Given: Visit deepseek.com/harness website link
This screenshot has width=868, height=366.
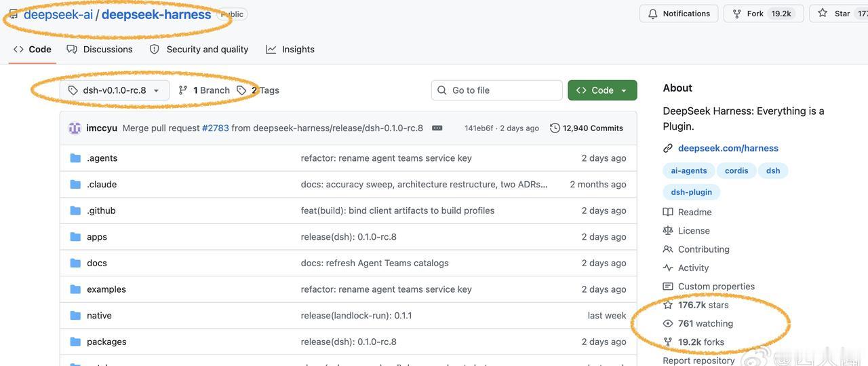Looking at the screenshot, I should pyautogui.click(x=728, y=148).
